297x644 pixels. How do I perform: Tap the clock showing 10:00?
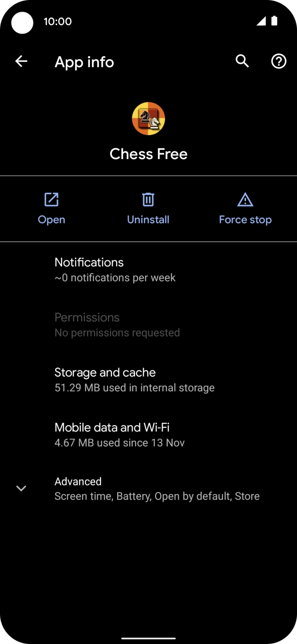point(58,21)
